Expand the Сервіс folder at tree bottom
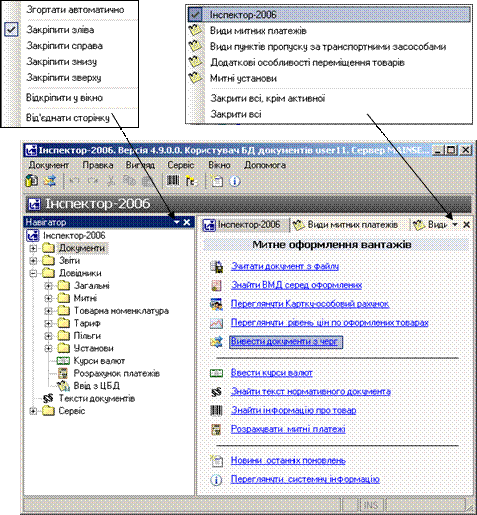 point(33,411)
